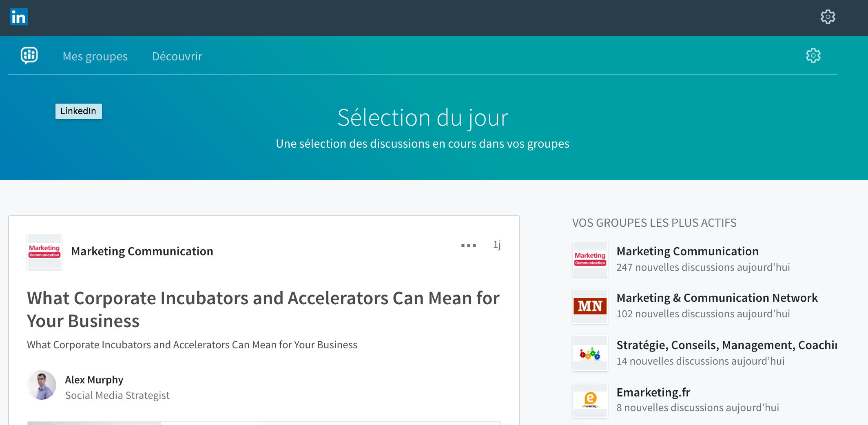
Task: Click the subtitle about discussions en cours
Action: (x=423, y=144)
